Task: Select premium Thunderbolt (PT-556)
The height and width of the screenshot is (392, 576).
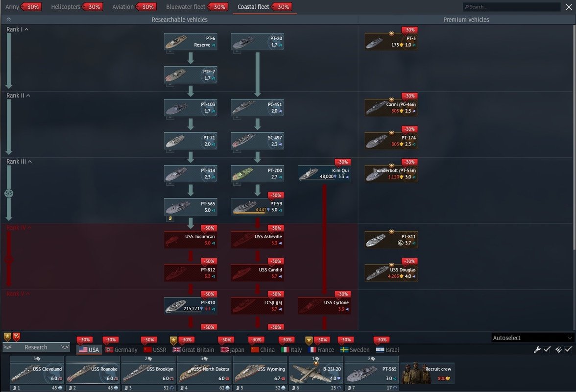Action: pyautogui.click(x=391, y=174)
